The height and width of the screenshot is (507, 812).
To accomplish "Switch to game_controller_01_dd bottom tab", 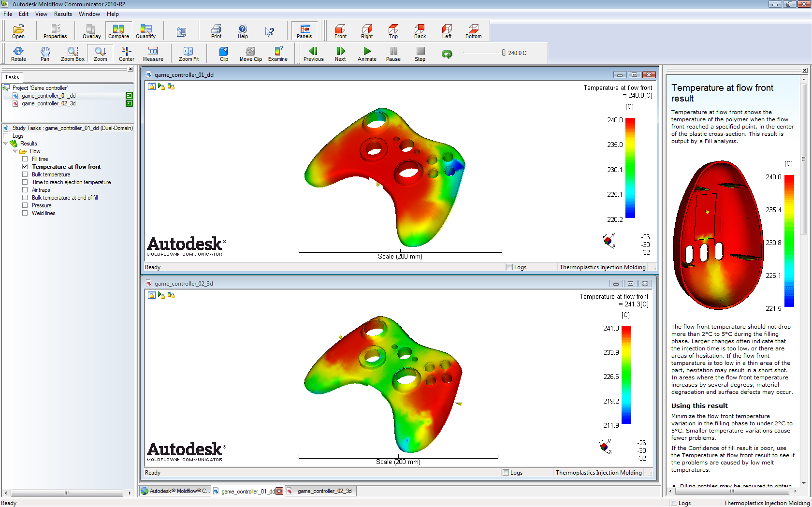I will point(248,491).
